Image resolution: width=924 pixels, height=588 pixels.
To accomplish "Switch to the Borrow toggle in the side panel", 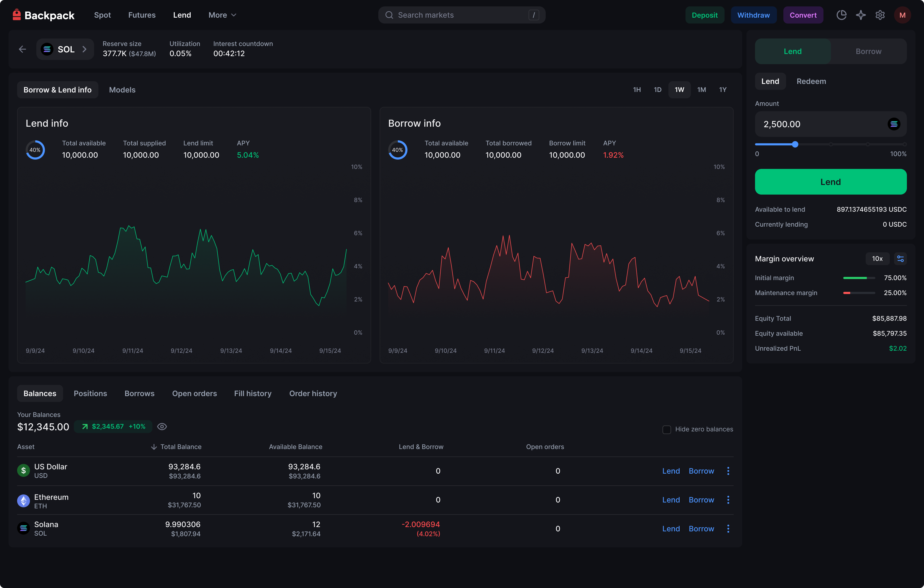I will click(868, 51).
